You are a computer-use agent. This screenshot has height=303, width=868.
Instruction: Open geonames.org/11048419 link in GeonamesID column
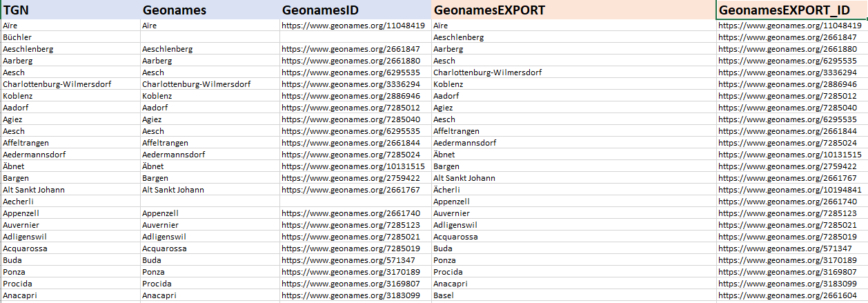coord(353,26)
